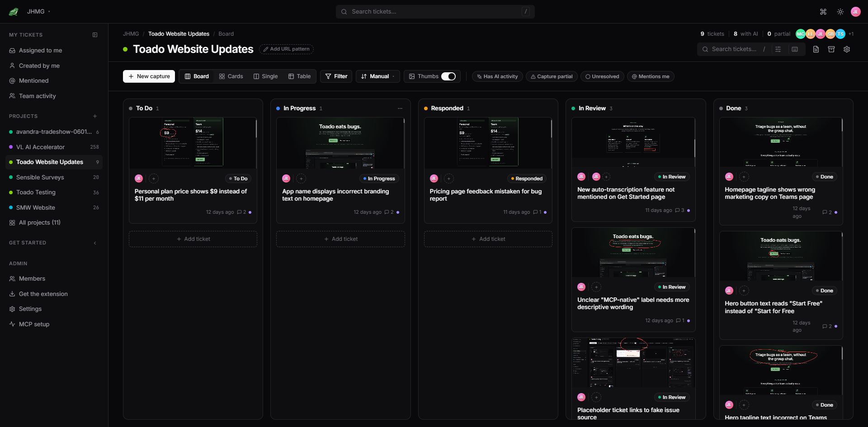
Task: Toggle the Capture partial filter
Action: [552, 76]
